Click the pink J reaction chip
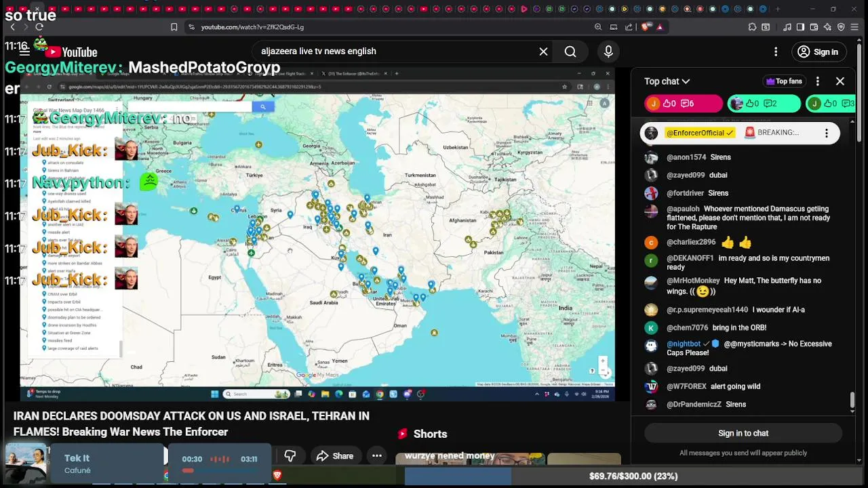The width and height of the screenshot is (868, 488). click(x=684, y=104)
